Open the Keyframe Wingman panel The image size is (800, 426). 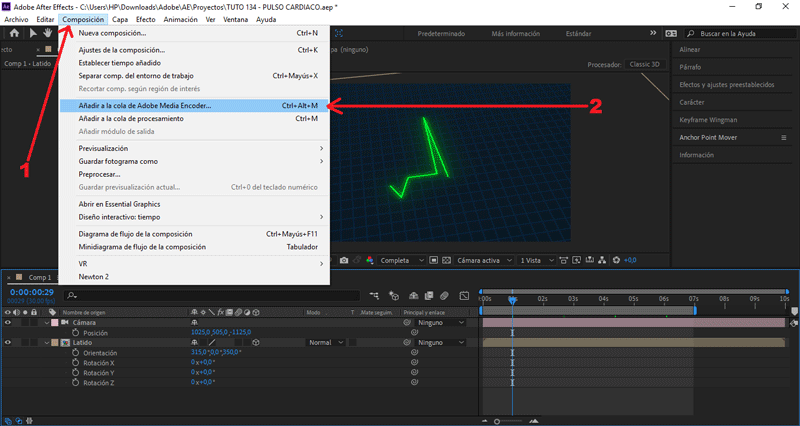pos(708,120)
